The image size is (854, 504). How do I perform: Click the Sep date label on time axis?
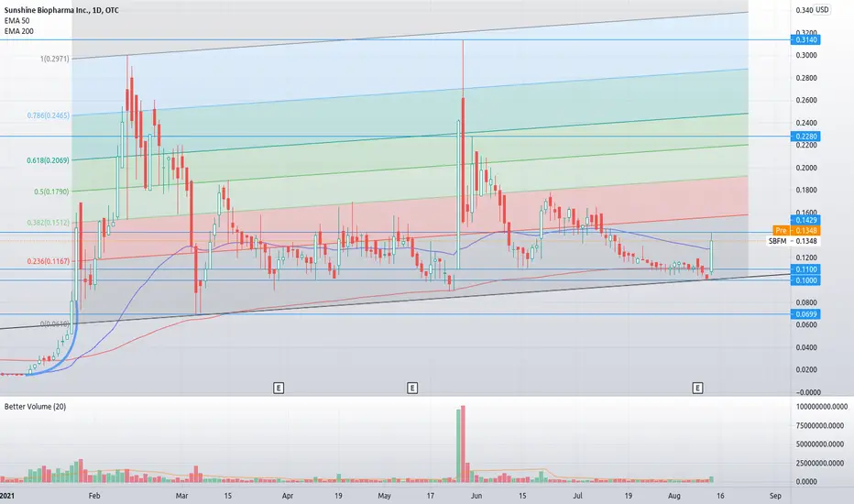(x=775, y=496)
